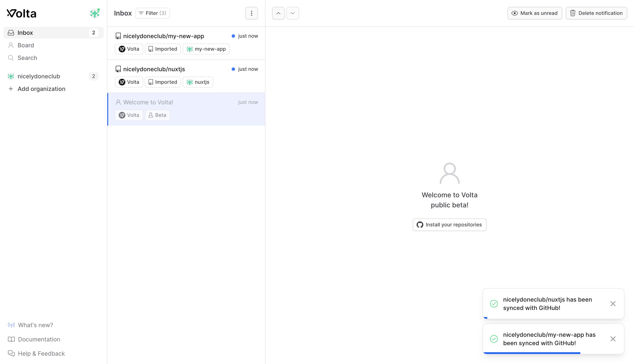Screen dimensions: 634x364
Task: Click the plus icon beside Add organization
Action: coord(11,89)
